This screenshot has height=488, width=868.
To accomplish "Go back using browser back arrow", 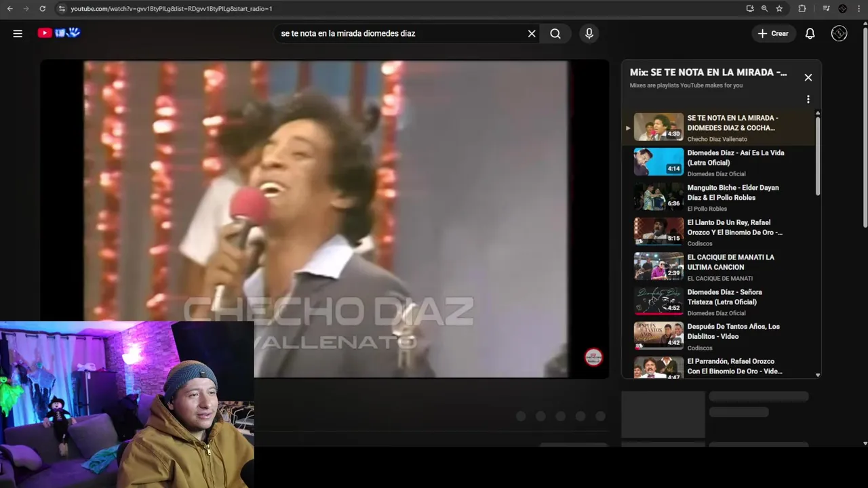I will (9, 9).
